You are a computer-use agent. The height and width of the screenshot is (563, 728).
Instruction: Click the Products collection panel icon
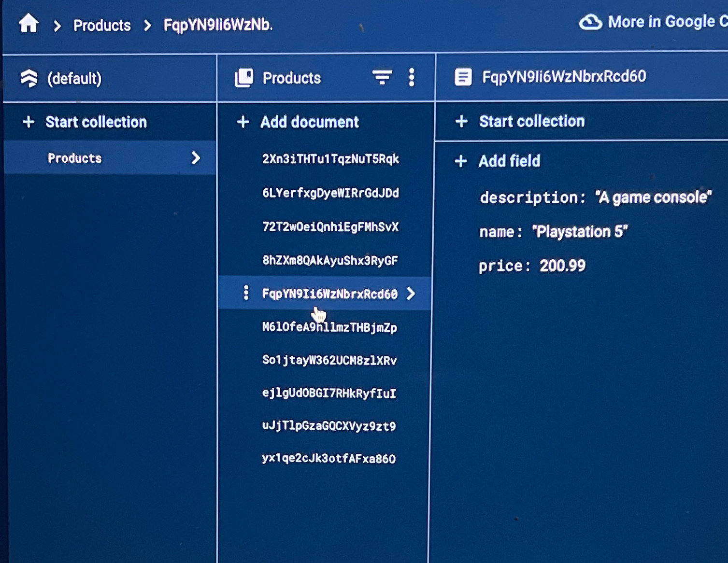click(243, 77)
